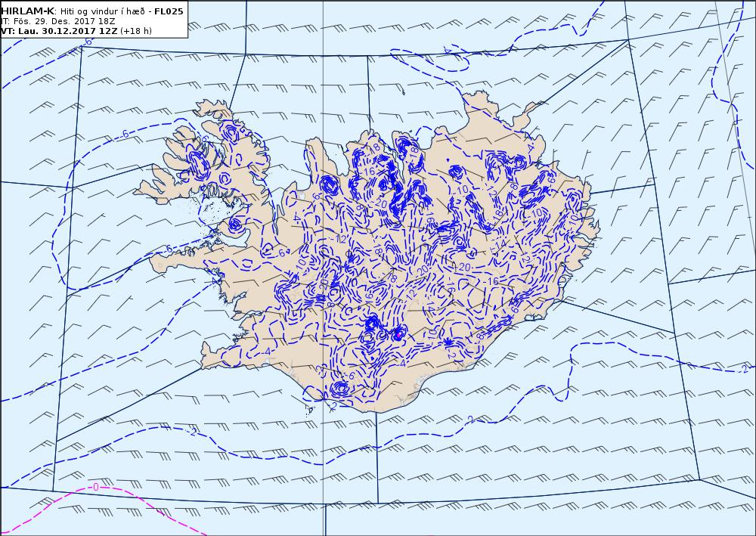Select the (+18 h) forecast offset text
The image size is (756, 536).
(135, 31)
